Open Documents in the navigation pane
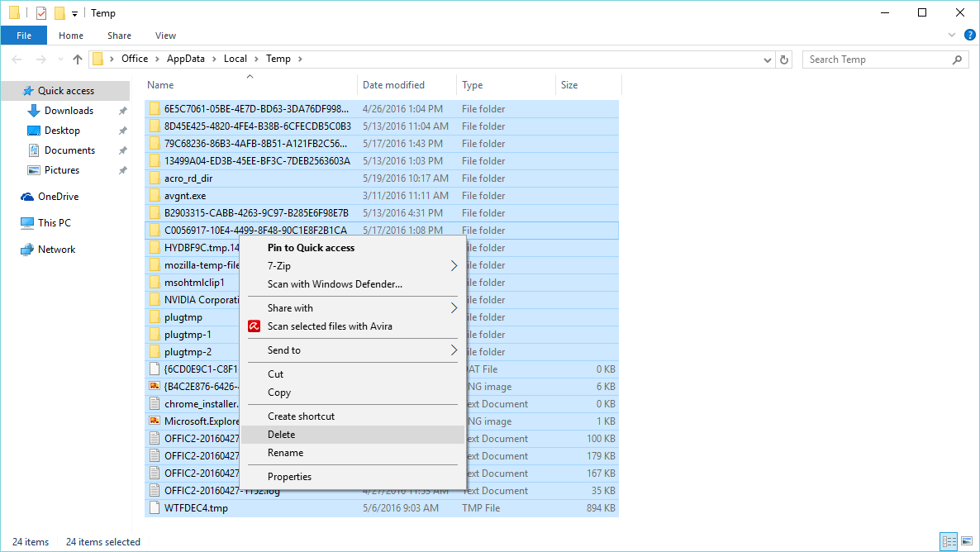Viewport: 980px width, 552px height. (x=69, y=150)
